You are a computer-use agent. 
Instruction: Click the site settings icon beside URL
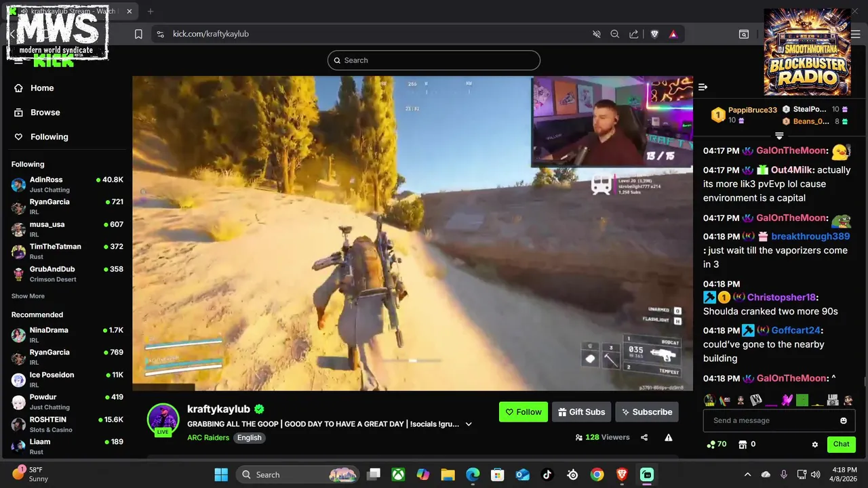coord(159,34)
